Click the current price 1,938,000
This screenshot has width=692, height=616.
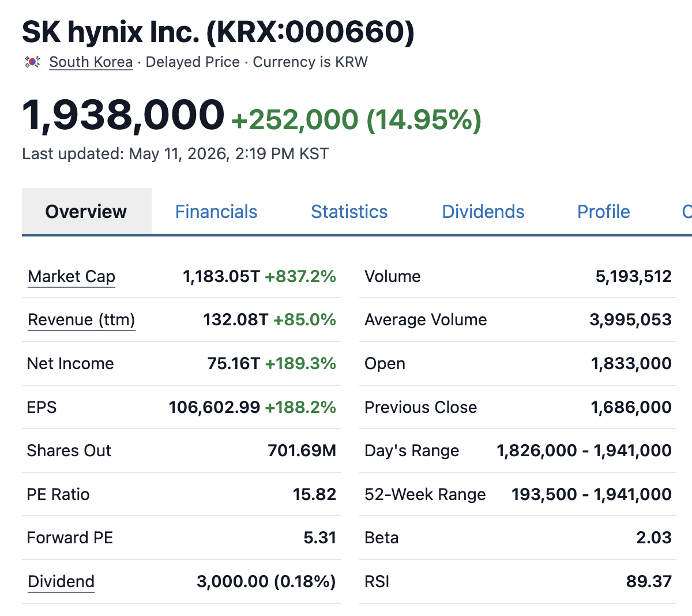[123, 115]
